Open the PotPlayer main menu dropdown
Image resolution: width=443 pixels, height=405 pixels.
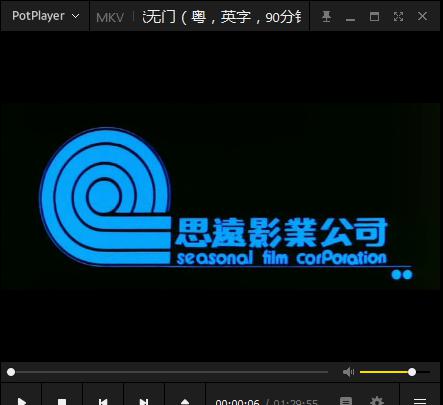pos(45,16)
